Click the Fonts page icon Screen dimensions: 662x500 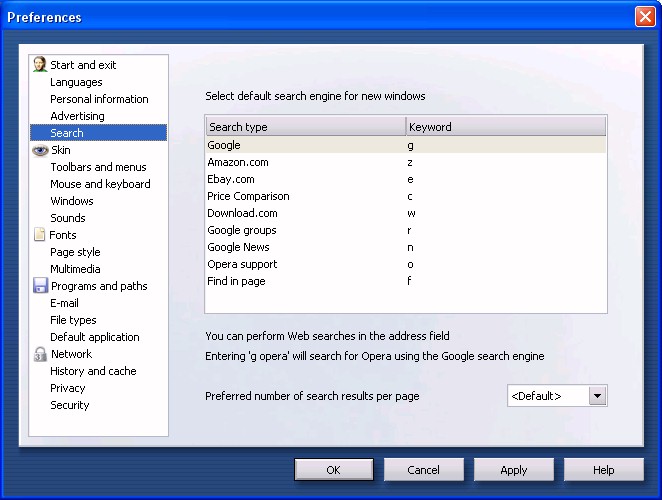coord(39,234)
